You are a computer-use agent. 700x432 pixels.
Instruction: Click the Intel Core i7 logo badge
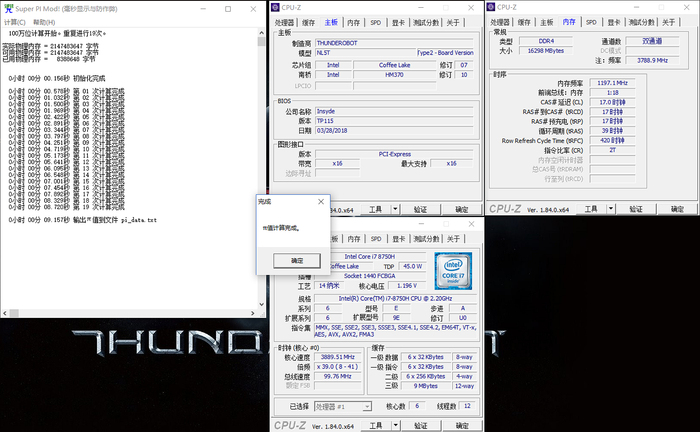[x=453, y=271]
